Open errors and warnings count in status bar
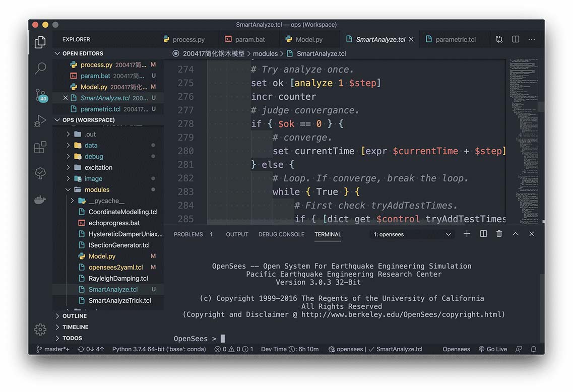The width and height of the screenshot is (573, 392). click(x=234, y=349)
